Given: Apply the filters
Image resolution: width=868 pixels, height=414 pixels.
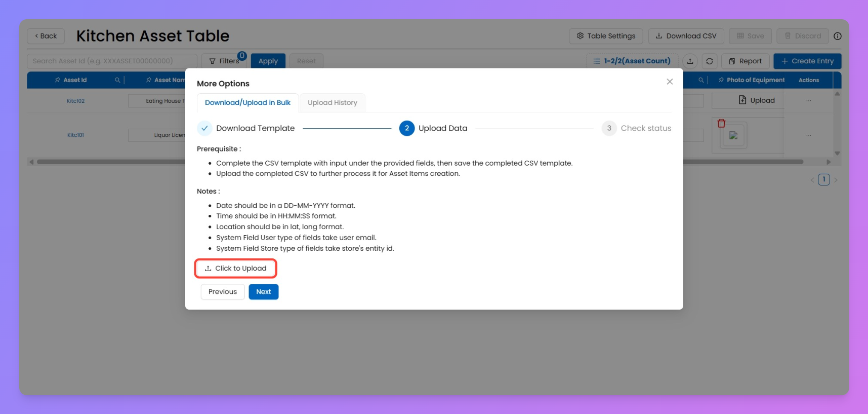Looking at the screenshot, I should (268, 61).
